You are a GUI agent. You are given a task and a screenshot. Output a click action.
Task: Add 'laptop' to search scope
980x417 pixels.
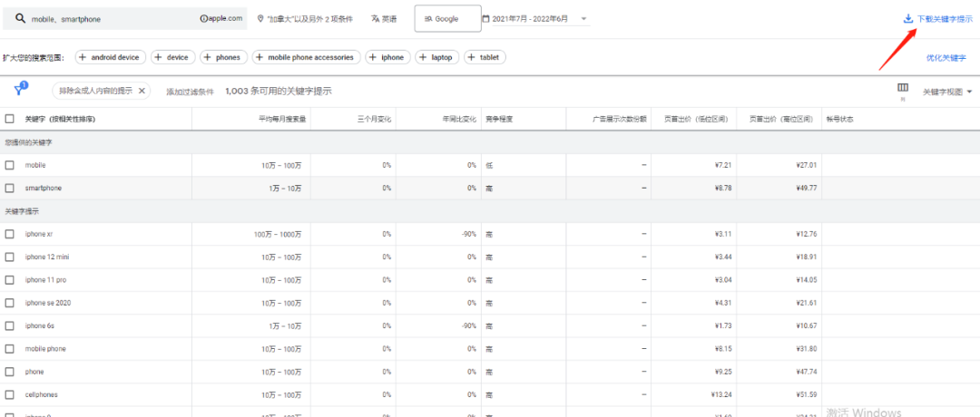436,57
